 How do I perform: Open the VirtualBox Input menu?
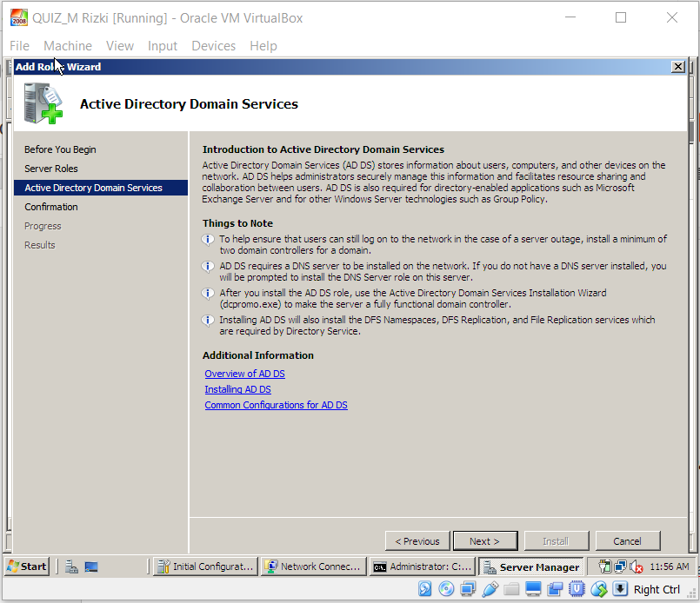click(163, 46)
